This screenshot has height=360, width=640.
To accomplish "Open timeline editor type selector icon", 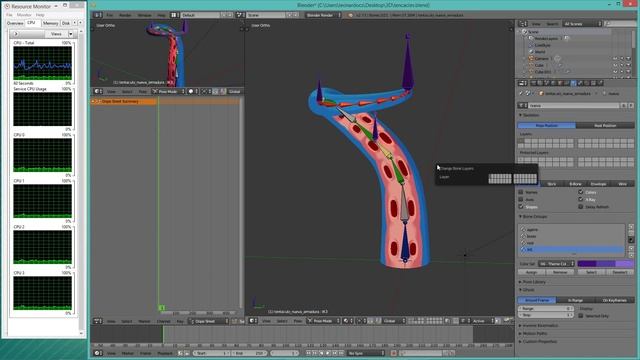I will click(98, 353).
